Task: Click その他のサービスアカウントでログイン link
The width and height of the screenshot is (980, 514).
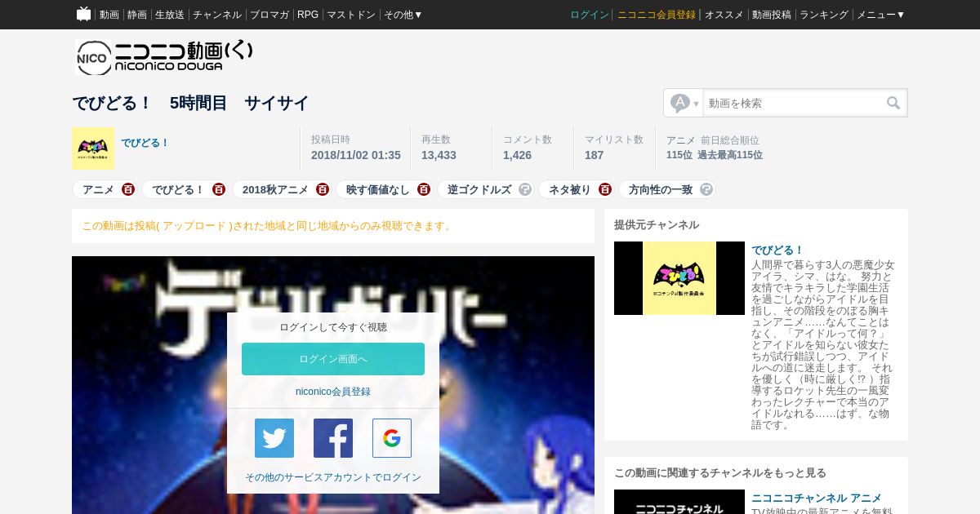Action: click(x=333, y=477)
